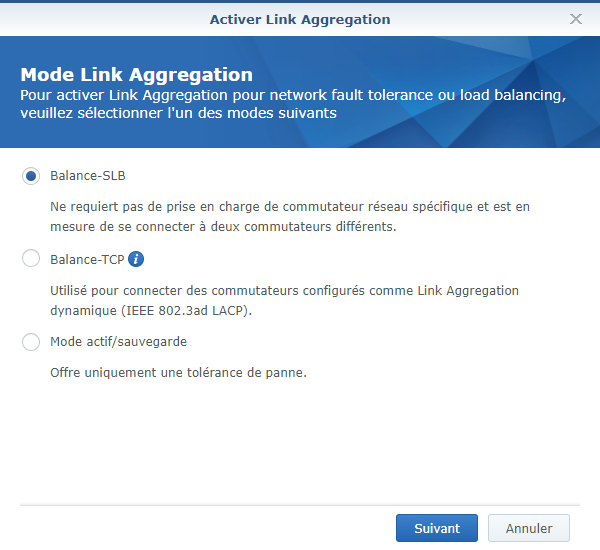Image resolution: width=600 pixels, height=550 pixels.
Task: Click the separator line above Suivant
Action: 300,505
